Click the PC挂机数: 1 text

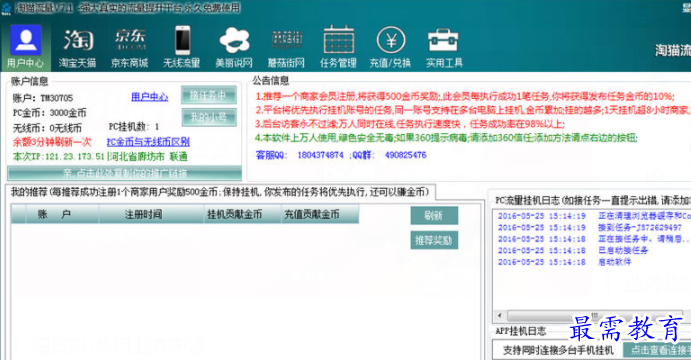tap(134, 127)
